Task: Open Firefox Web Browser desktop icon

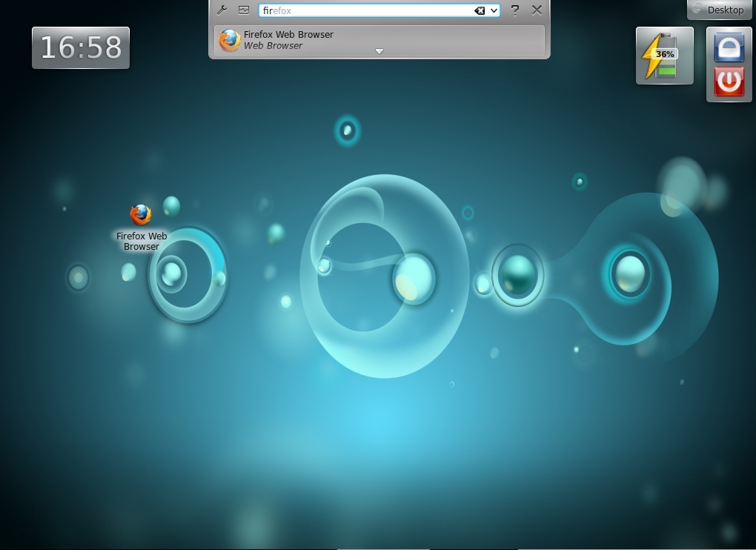Action: coord(142,228)
